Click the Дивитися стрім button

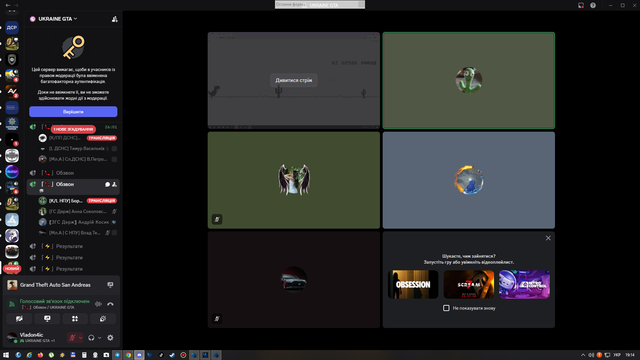tap(293, 80)
